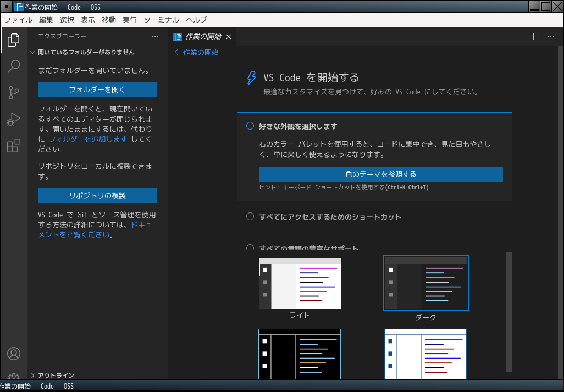The width and height of the screenshot is (564, 392).
Task: Open the ファイル menu
Action: pos(18,20)
